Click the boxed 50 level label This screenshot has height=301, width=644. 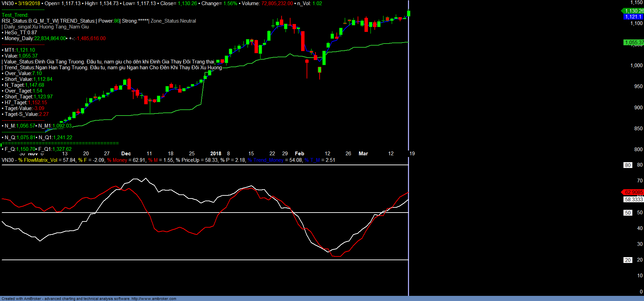tap(628, 213)
